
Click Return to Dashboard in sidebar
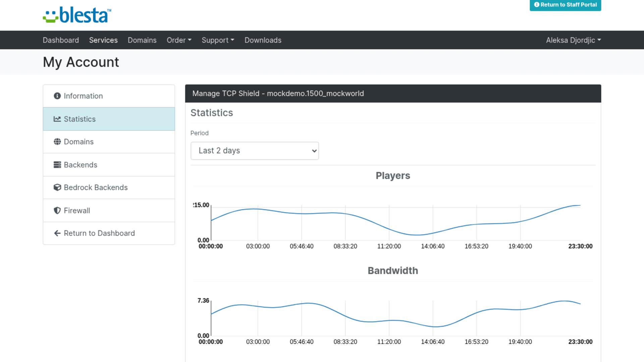pyautogui.click(x=109, y=233)
